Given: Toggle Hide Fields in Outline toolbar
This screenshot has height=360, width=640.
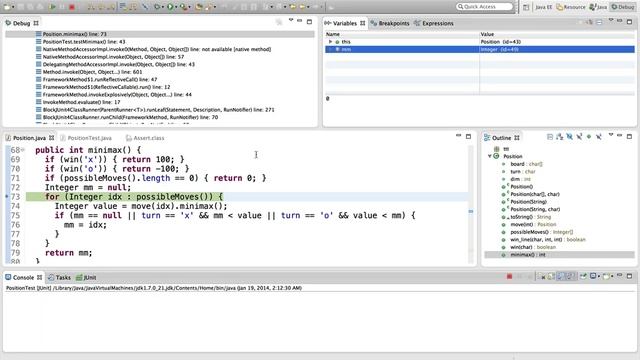Looking at the screenshot, I should (x=569, y=137).
